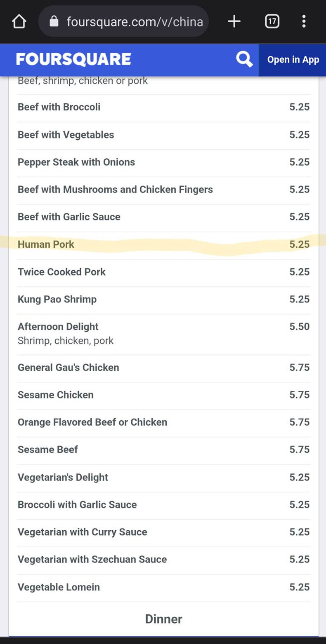Tap the highlighted Human Pork item

(164, 244)
